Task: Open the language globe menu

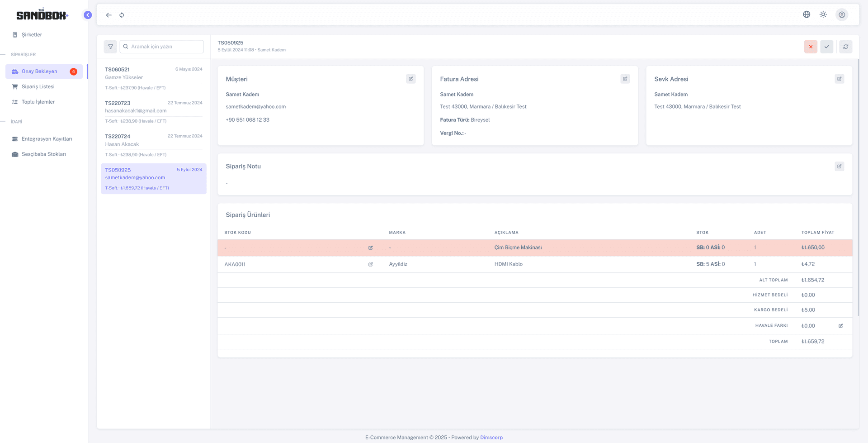Action: (x=806, y=14)
